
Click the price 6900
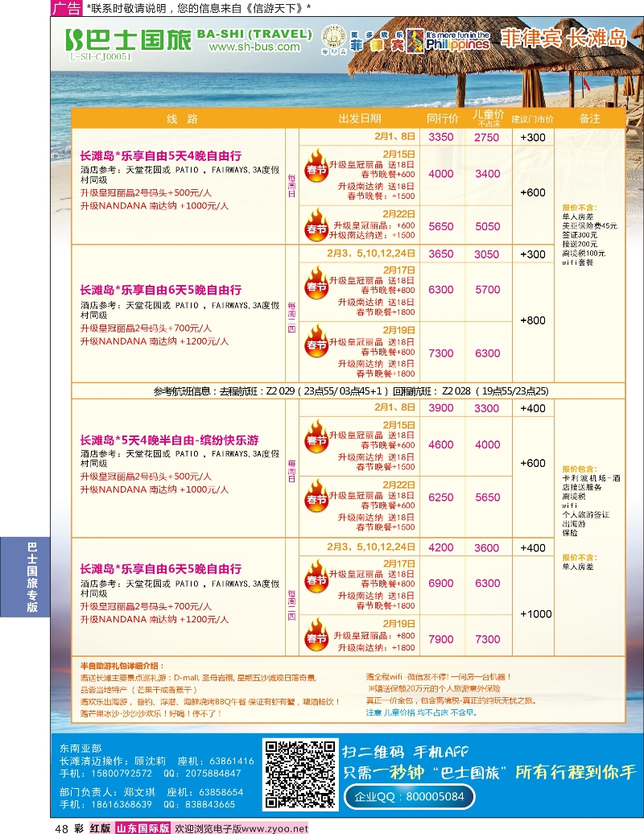[441, 583]
